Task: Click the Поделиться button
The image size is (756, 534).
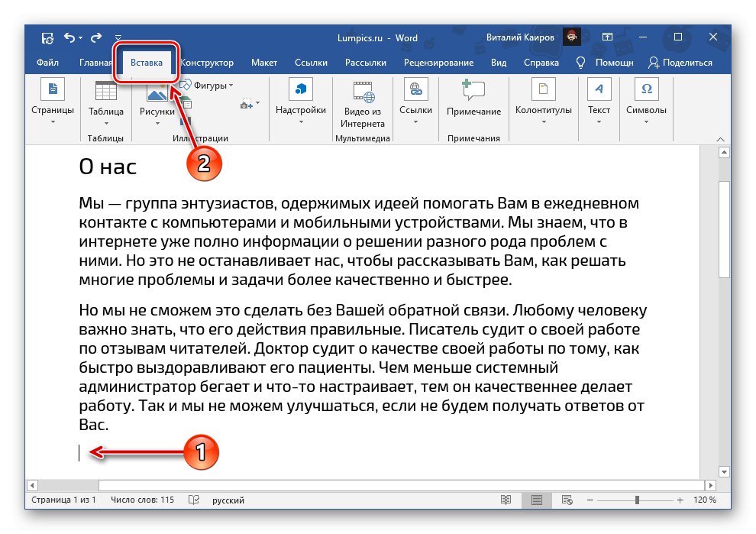Action: click(x=680, y=63)
